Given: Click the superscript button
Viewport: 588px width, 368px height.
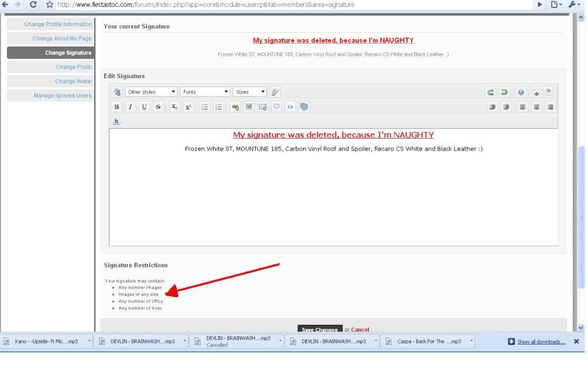Looking at the screenshot, I should [188, 106].
